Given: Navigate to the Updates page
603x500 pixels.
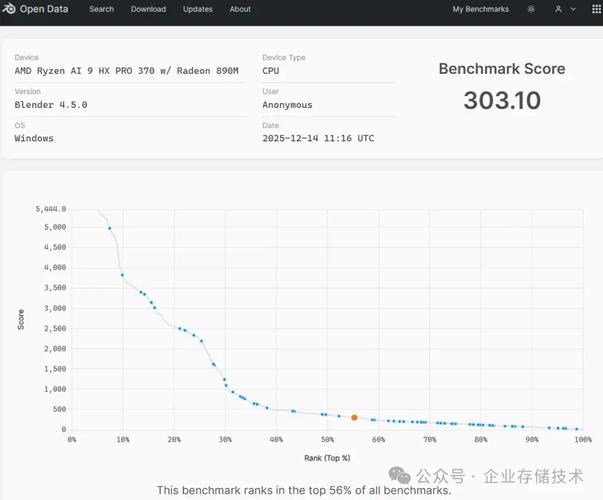Looking at the screenshot, I should click(198, 9).
